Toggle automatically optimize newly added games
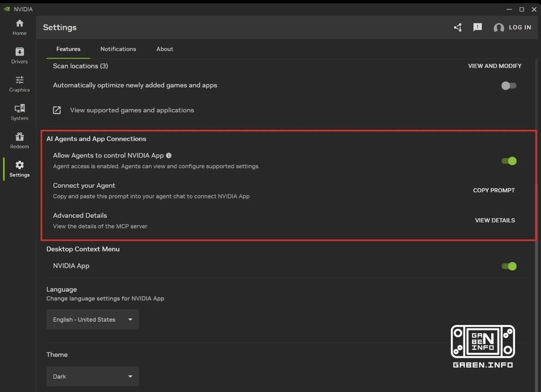 pos(509,86)
